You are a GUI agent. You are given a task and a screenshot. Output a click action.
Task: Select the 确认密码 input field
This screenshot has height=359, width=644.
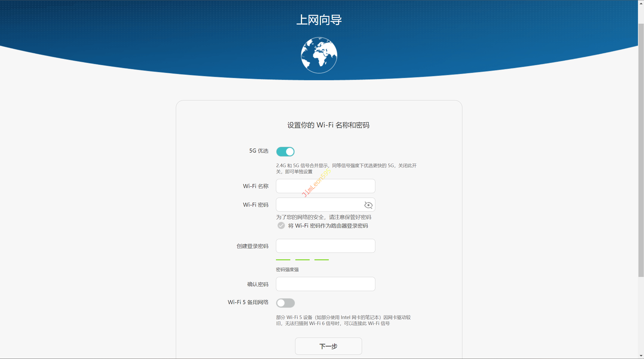coord(325,284)
